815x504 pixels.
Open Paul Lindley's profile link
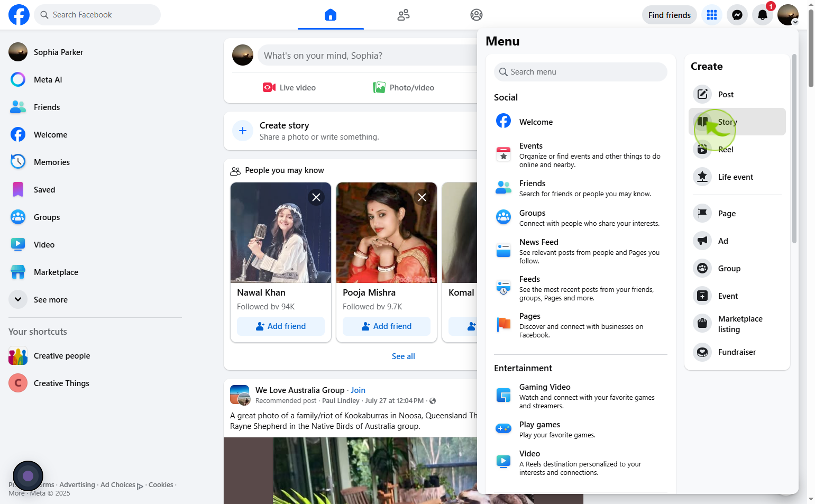(341, 401)
